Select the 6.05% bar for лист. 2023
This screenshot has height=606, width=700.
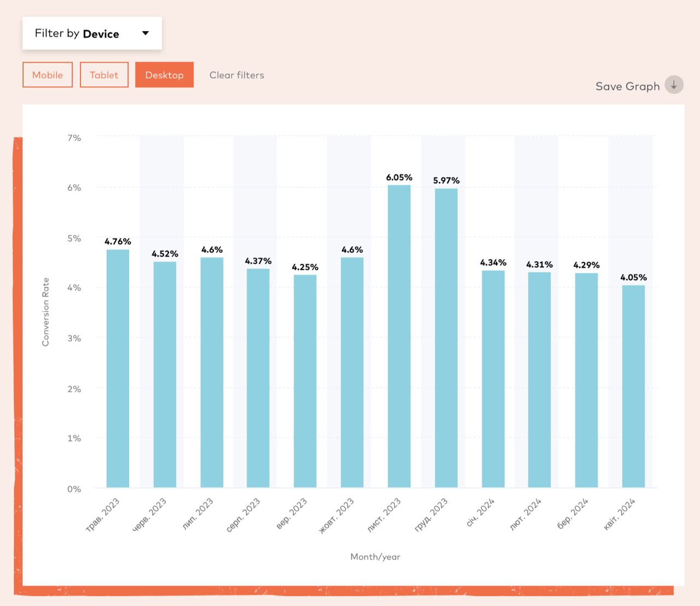(399, 336)
